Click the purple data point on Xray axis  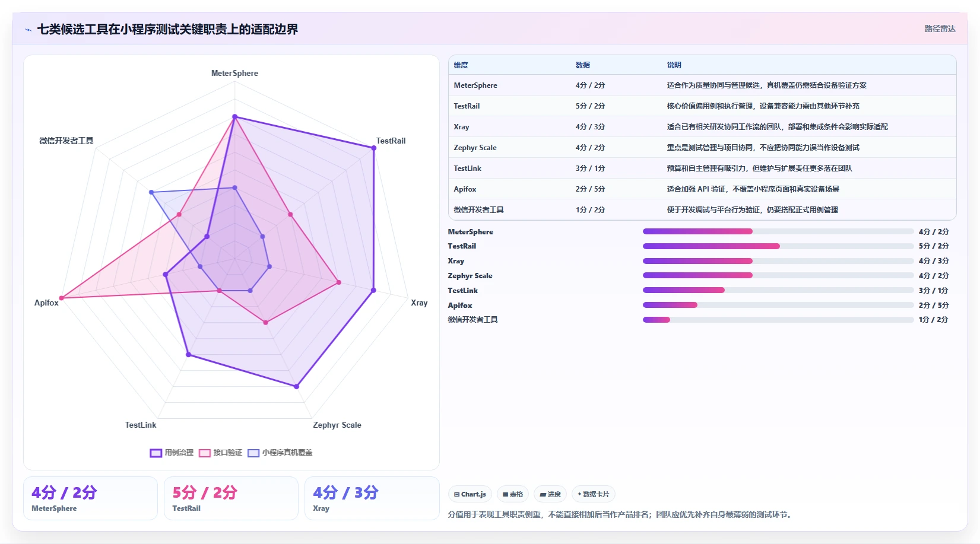pyautogui.click(x=373, y=290)
